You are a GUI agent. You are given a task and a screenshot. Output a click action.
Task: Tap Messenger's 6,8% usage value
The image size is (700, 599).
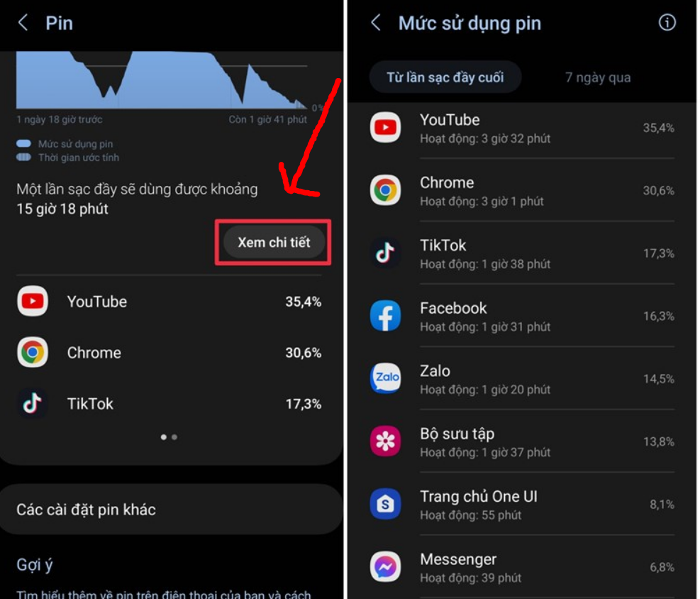662,567
